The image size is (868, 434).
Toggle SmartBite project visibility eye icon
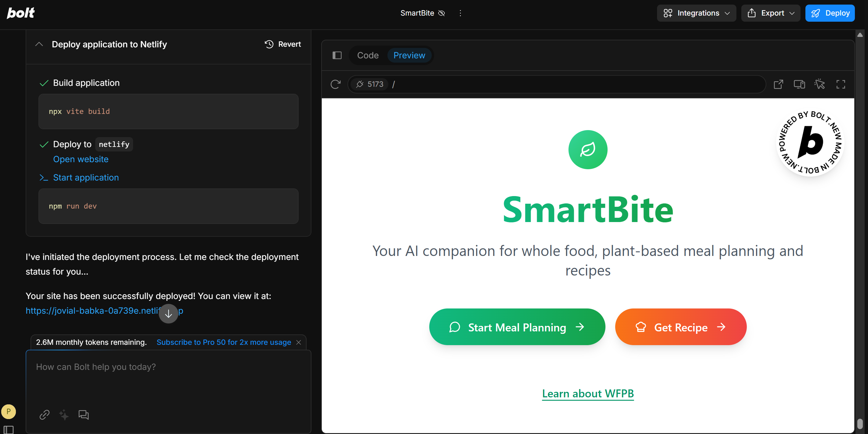tap(441, 13)
